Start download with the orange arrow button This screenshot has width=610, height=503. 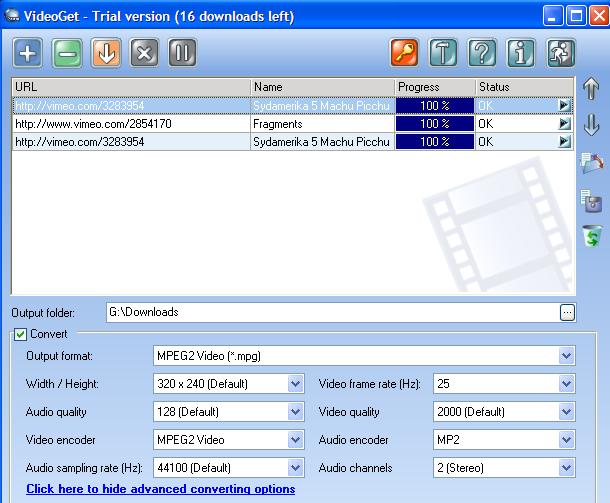[x=106, y=53]
